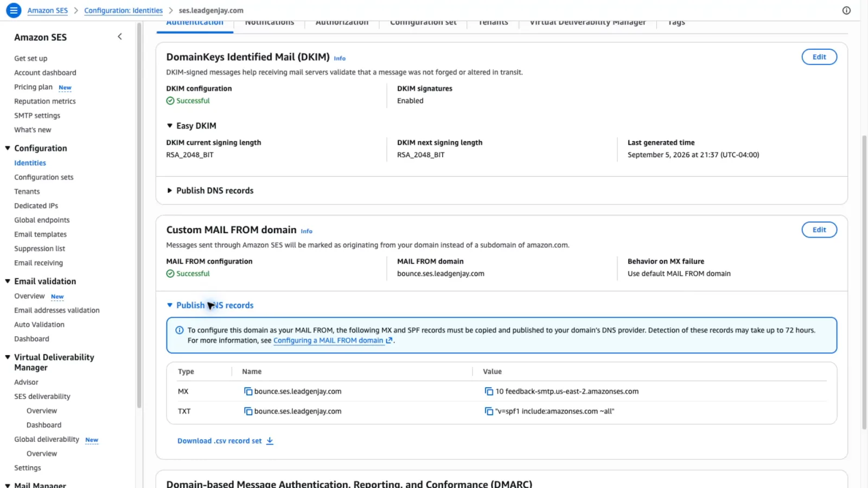Viewport: 868px width, 488px height.
Task: Open the info panel icon at top right
Action: (846, 10)
